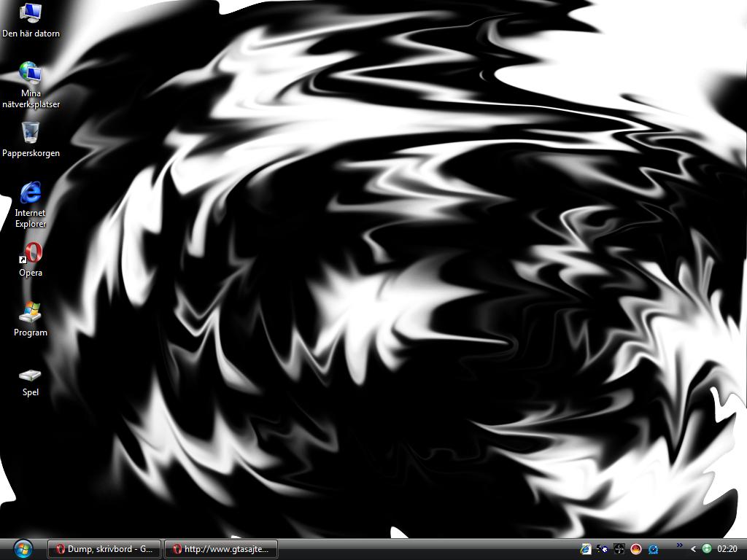Expand quick launch overflow double chevron
747x560 pixels.
[x=679, y=545]
